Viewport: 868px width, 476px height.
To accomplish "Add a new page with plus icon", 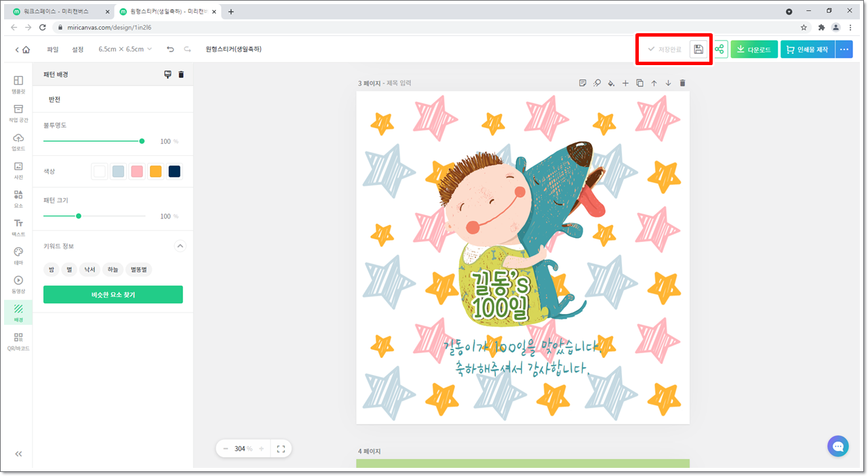I will pyautogui.click(x=625, y=83).
